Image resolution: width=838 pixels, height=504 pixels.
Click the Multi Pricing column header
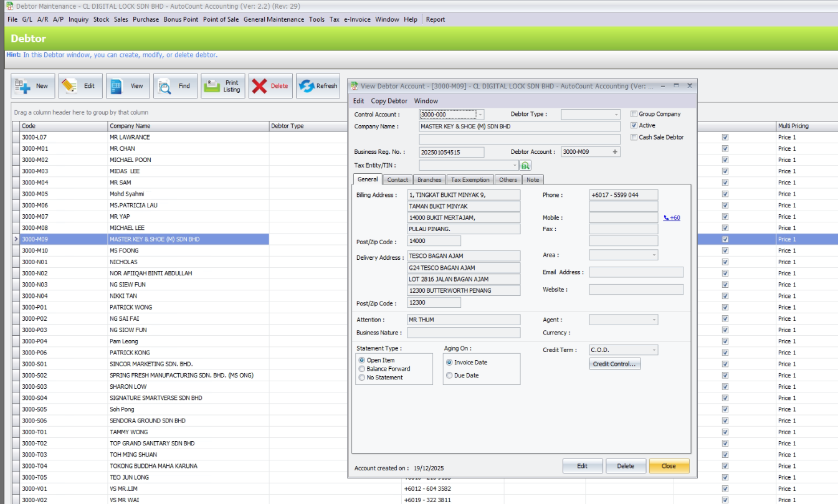point(807,126)
